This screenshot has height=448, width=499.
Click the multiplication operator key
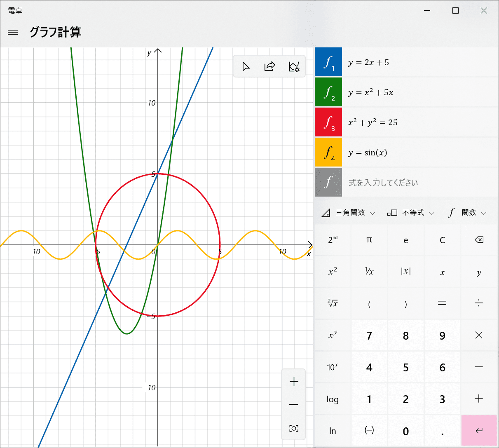tap(479, 335)
